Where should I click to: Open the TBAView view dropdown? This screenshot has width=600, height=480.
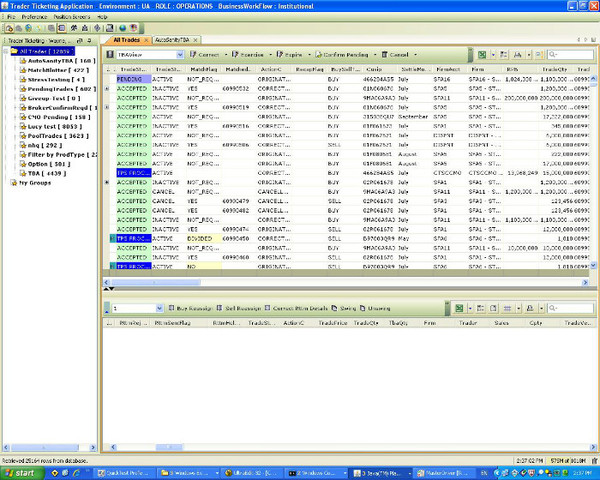point(180,55)
